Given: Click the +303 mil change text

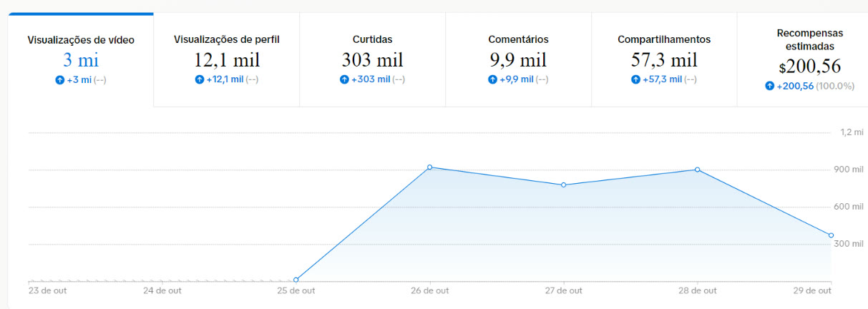Looking at the screenshot, I should click(x=370, y=79).
